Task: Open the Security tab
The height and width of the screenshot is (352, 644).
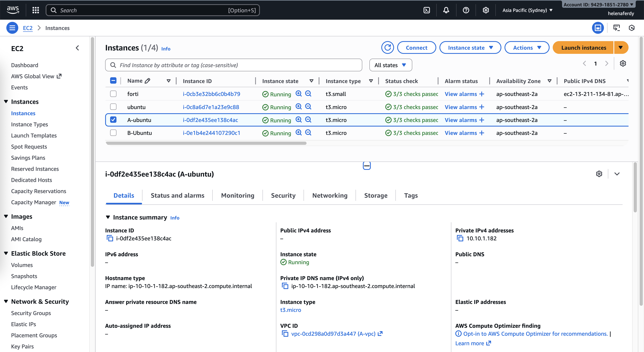Action: [283, 195]
